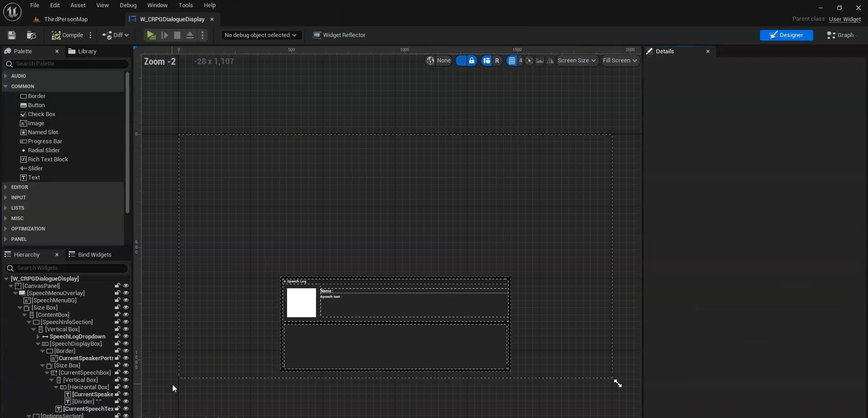Open the play options menu dots
Viewport: 868px width, 418px height.
[203, 35]
